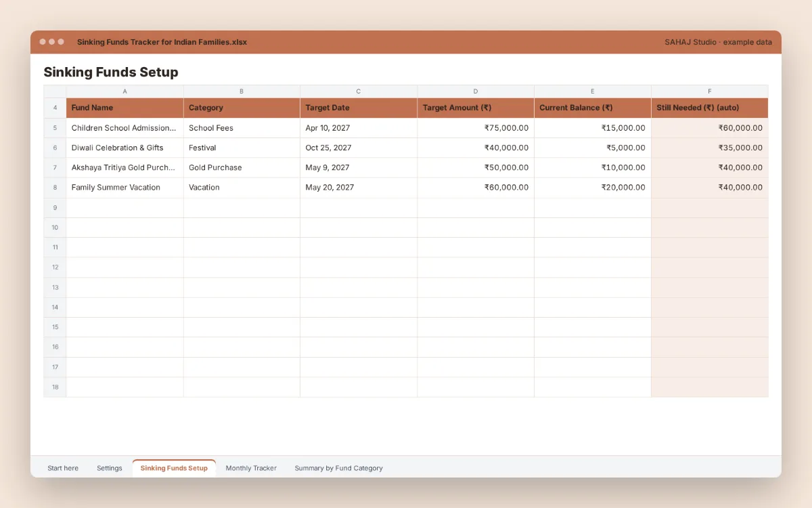Select column D header
The image size is (812, 508).
coord(476,91)
